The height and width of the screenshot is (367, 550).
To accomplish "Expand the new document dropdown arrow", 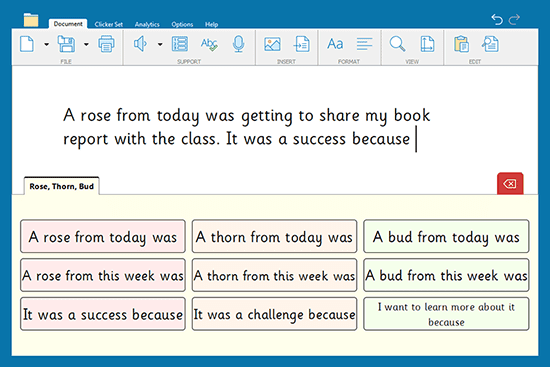I will 46,45.
